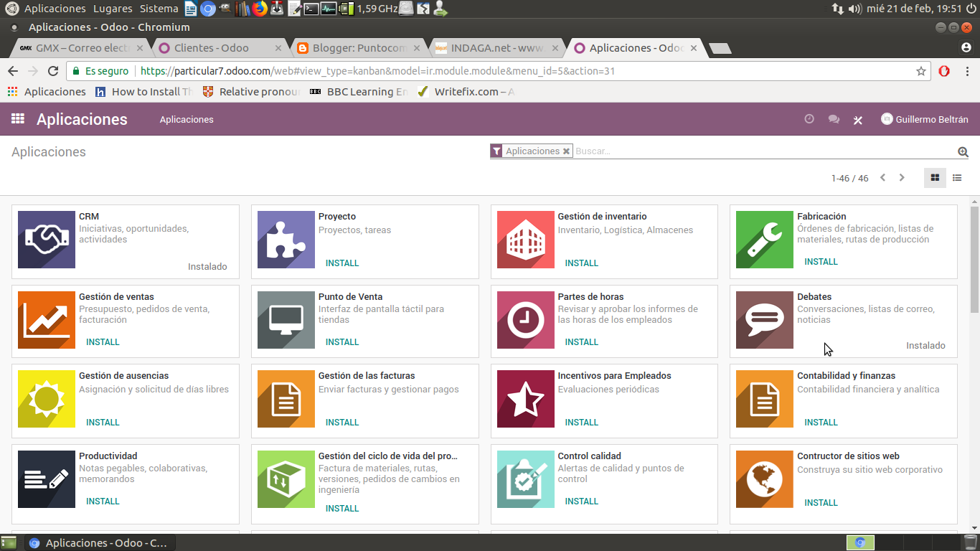Open the conversations chat icon in Odoo header
The height and width of the screenshot is (551, 980).
coord(834,119)
